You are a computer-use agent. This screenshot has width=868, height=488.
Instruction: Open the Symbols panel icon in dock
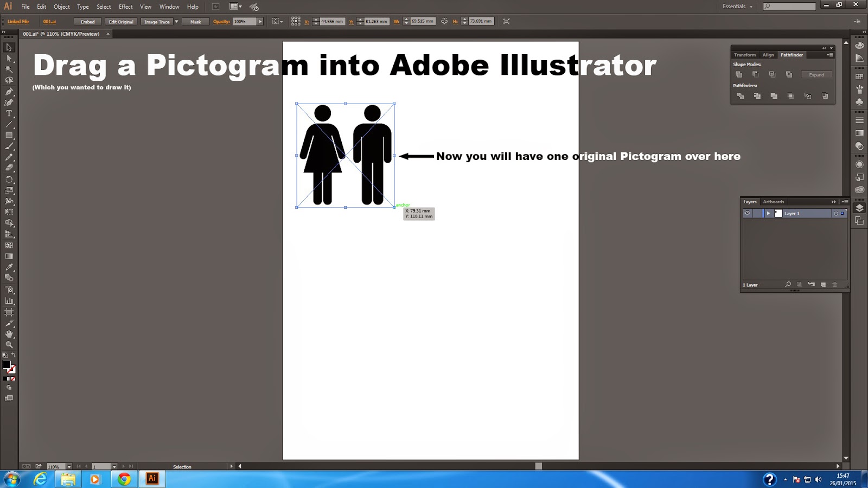[x=859, y=102]
